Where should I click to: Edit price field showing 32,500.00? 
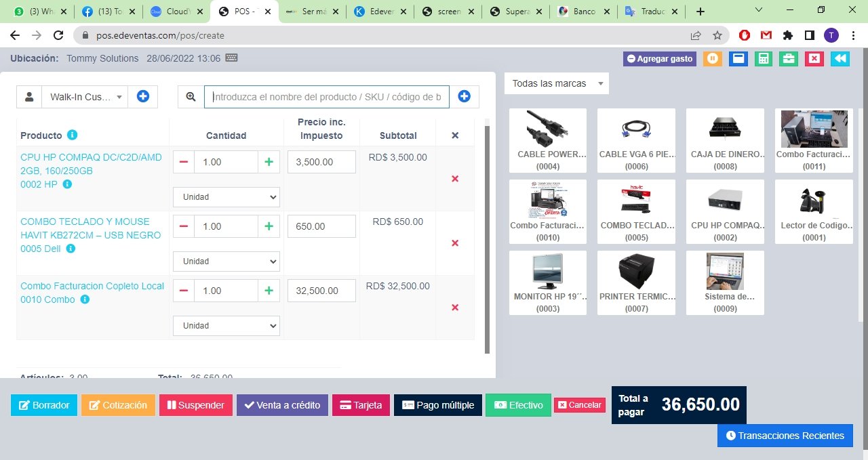pyautogui.click(x=322, y=291)
